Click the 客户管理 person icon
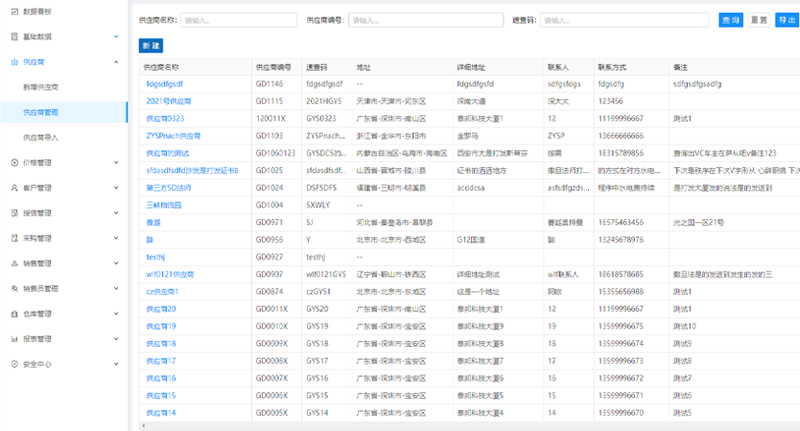 click(14, 188)
